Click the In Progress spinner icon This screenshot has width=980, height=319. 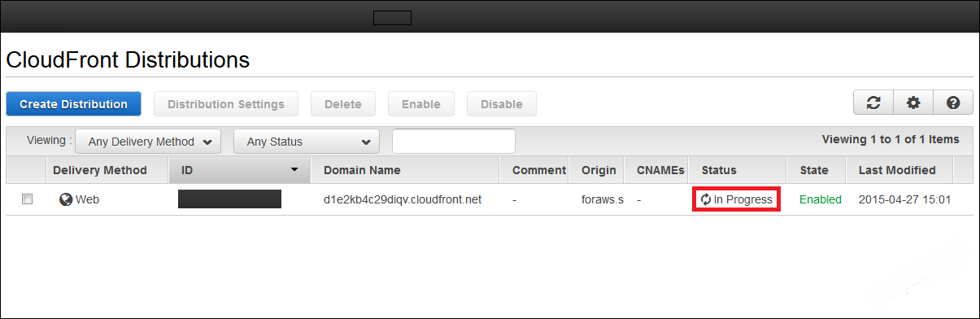coord(706,199)
